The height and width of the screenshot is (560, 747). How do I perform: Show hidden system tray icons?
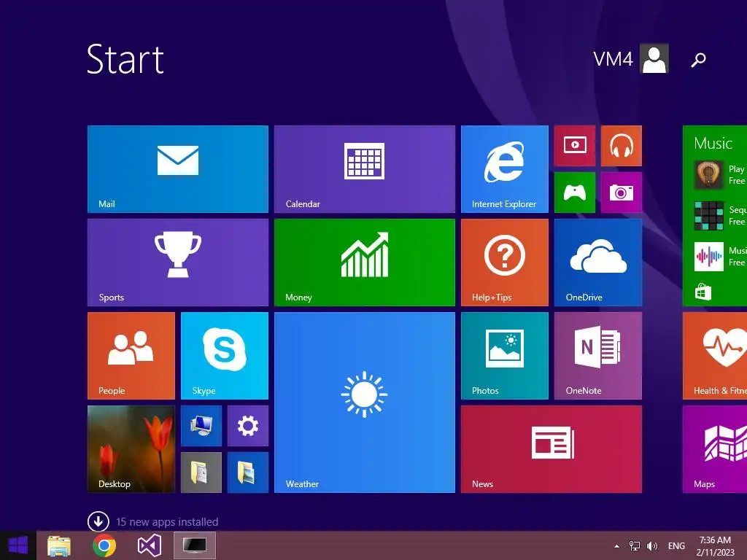[616, 546]
